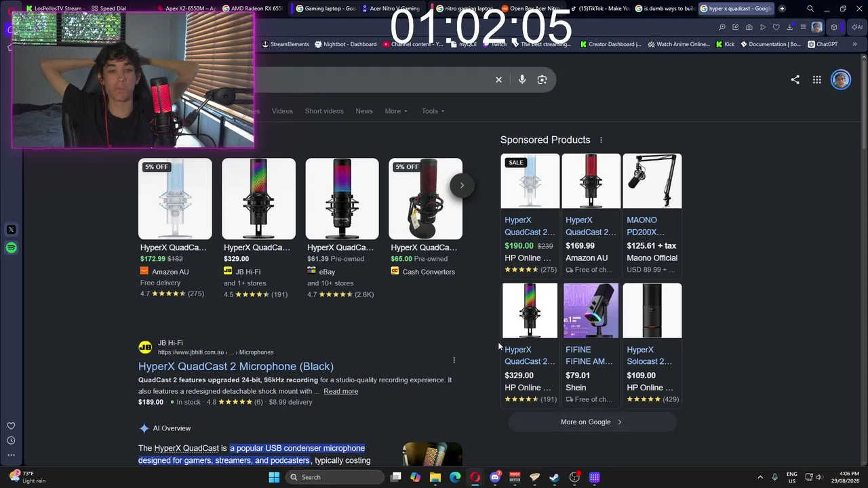Open the taskbar clock and date
Screen dimensions: 868x488
coord(844,477)
